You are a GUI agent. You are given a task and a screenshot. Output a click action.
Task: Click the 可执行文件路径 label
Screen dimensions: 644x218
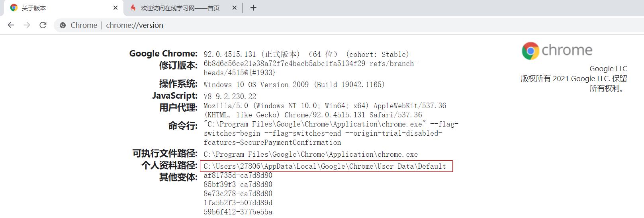[165, 154]
